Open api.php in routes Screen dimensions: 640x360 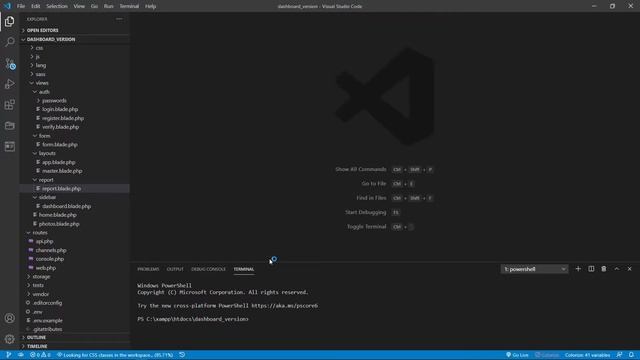pos(44,242)
